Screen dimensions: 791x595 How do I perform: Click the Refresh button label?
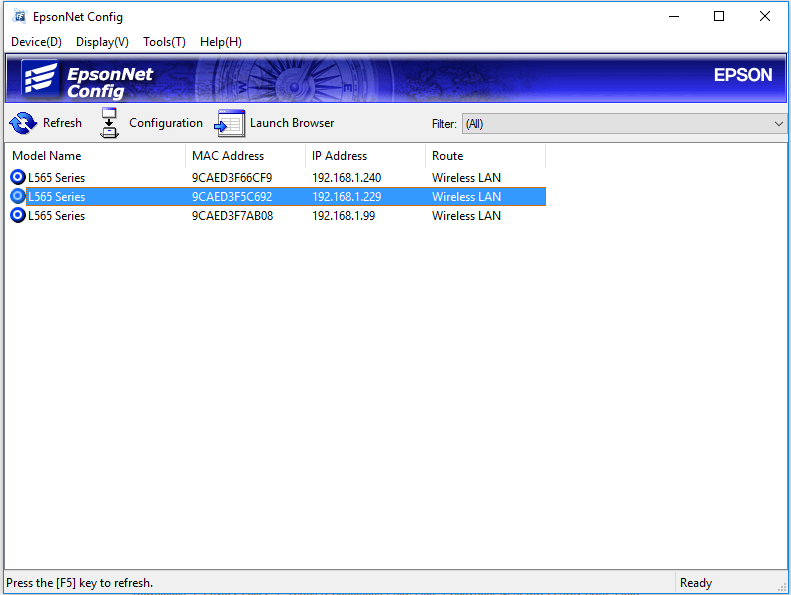pyautogui.click(x=62, y=123)
